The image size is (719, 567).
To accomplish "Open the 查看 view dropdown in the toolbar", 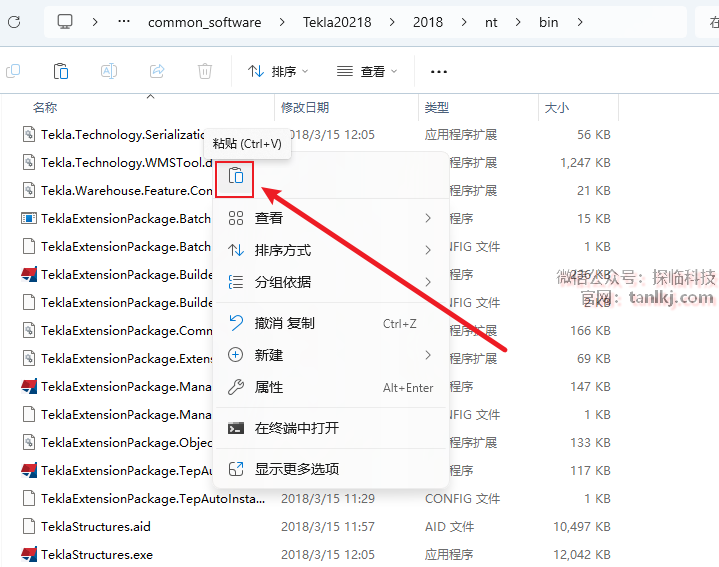I will click(x=367, y=72).
